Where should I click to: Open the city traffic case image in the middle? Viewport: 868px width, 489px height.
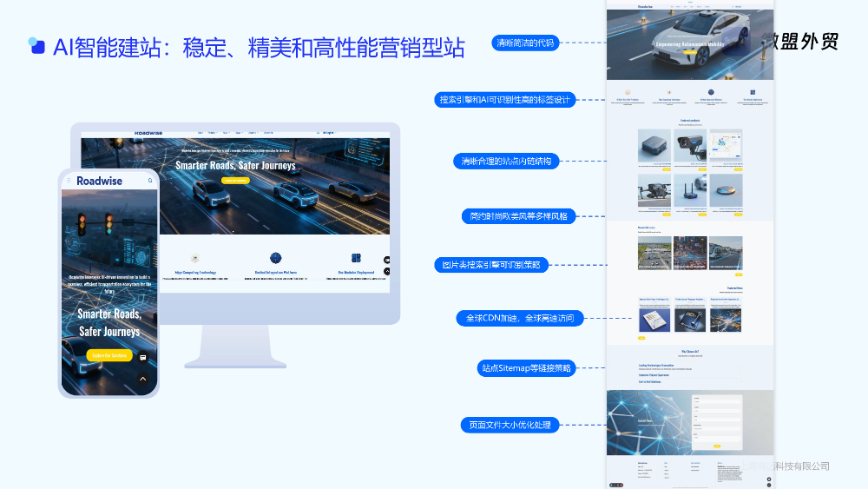coord(690,253)
